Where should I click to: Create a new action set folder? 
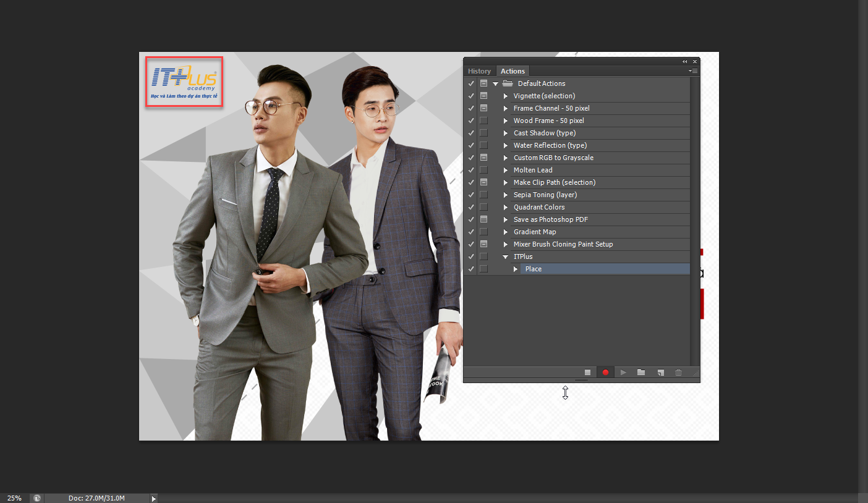641,373
